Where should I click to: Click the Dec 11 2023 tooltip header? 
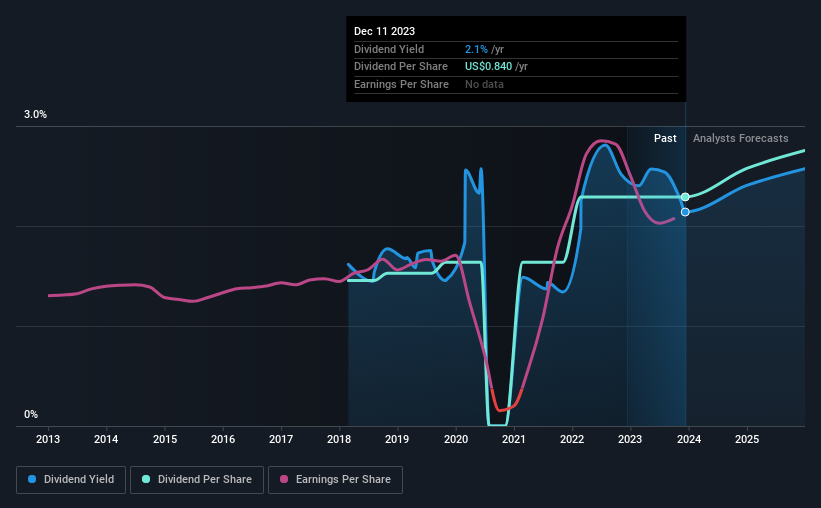point(384,31)
